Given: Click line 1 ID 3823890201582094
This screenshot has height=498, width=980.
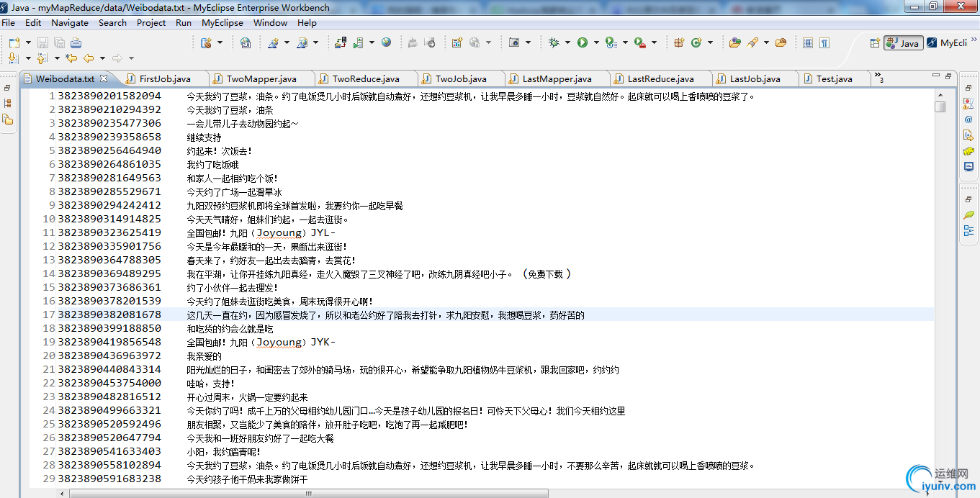Looking at the screenshot, I should click(x=109, y=96).
